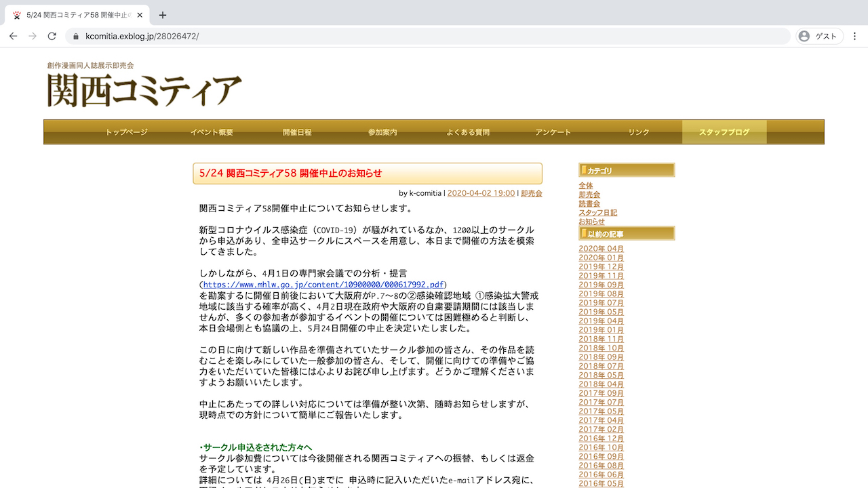Viewport: 868px width, 488px height.
Task: Open the Chrome three-dot menu
Action: coord(854,37)
